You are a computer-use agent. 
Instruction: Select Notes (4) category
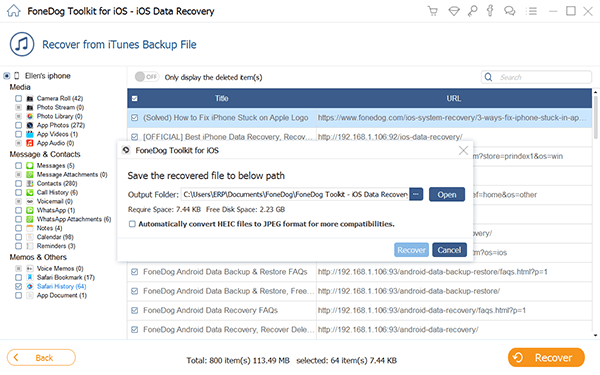tap(49, 228)
